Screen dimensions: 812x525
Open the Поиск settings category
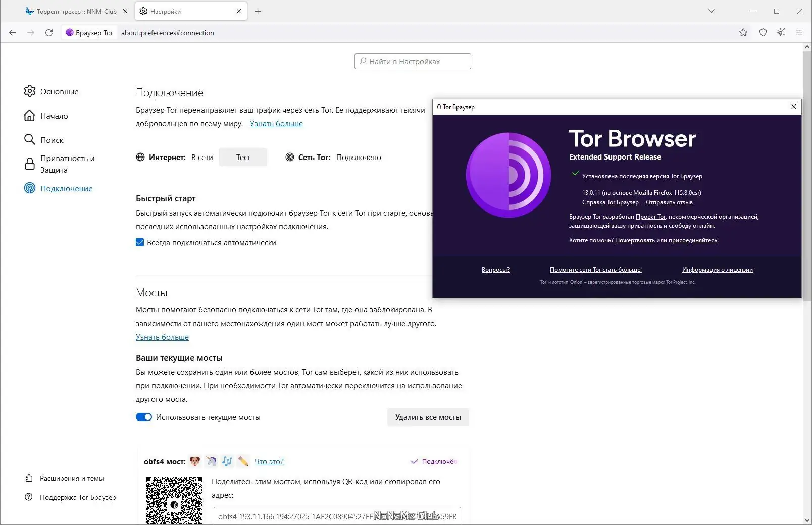click(x=43, y=140)
